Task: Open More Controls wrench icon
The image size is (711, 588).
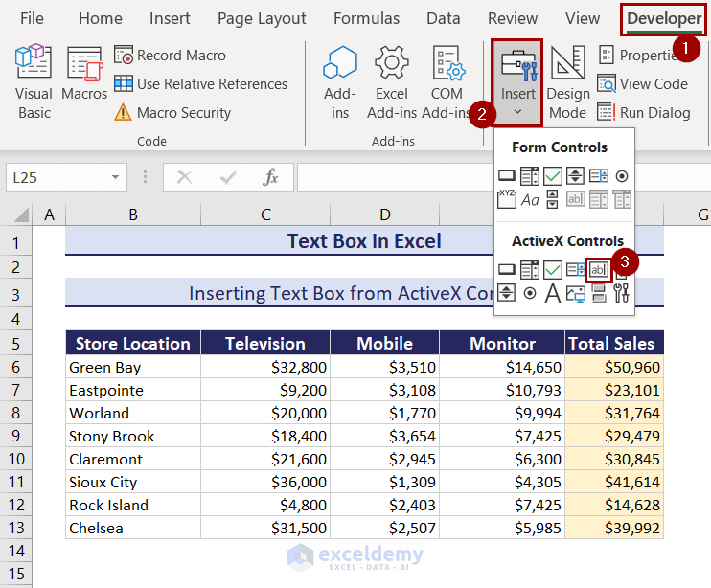Action: 621,294
